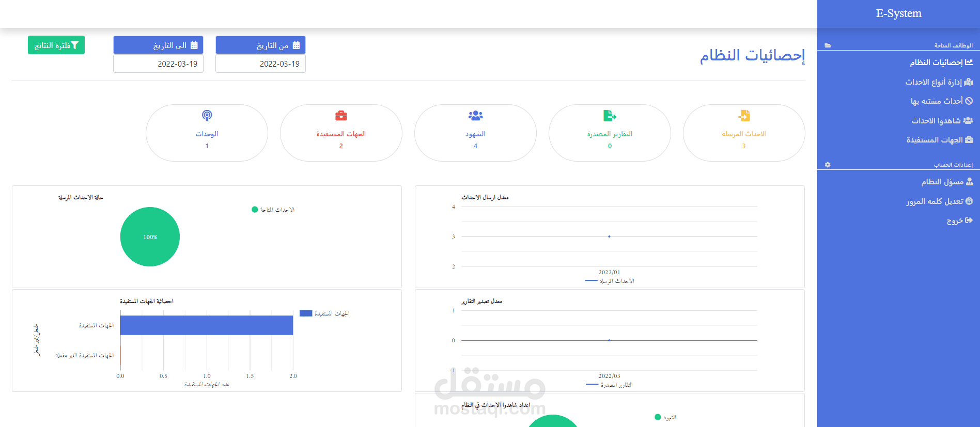Click the حالة الاحداث المرسلة chart title

coord(81,197)
